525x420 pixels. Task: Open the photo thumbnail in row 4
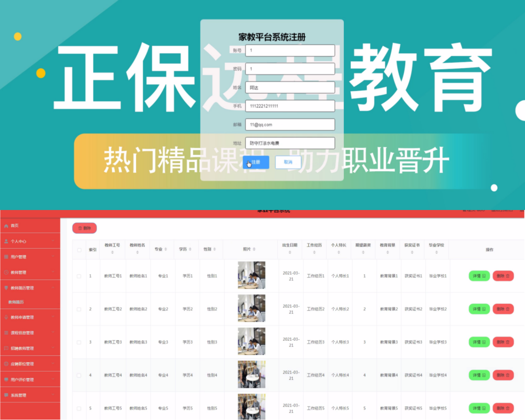coord(251,374)
